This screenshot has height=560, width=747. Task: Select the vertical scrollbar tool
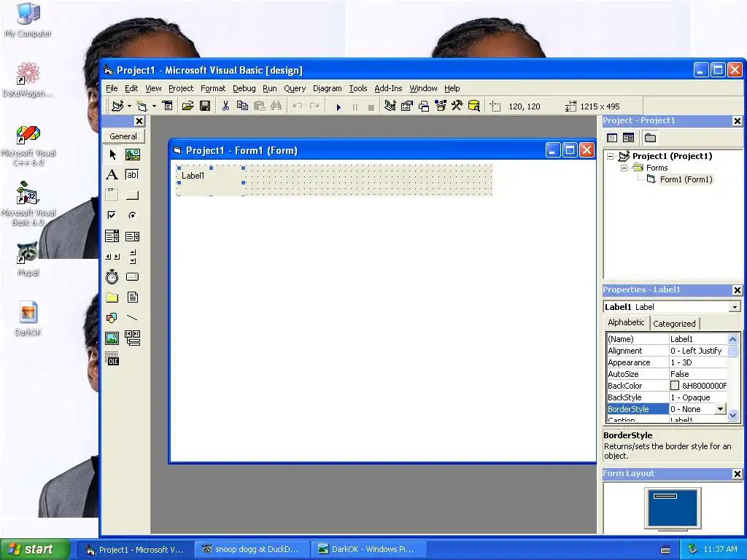pos(133,256)
